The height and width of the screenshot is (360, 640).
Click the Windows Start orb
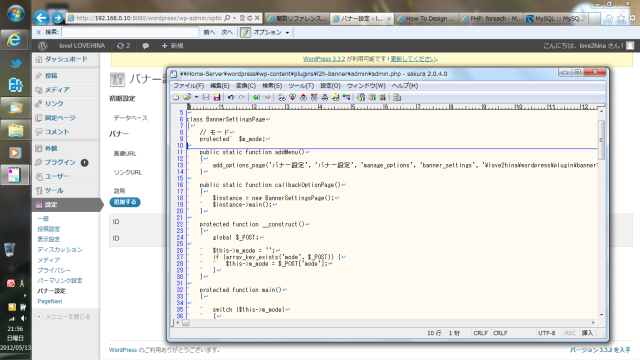point(16,13)
